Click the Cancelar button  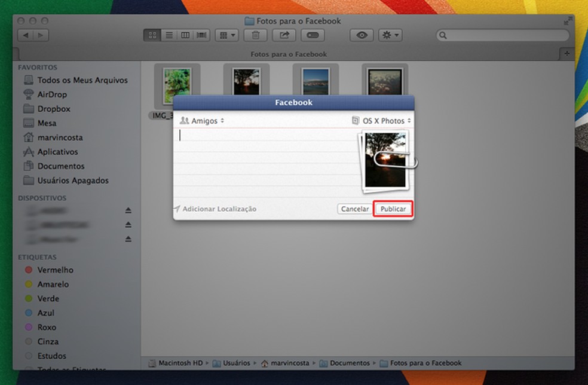(354, 209)
